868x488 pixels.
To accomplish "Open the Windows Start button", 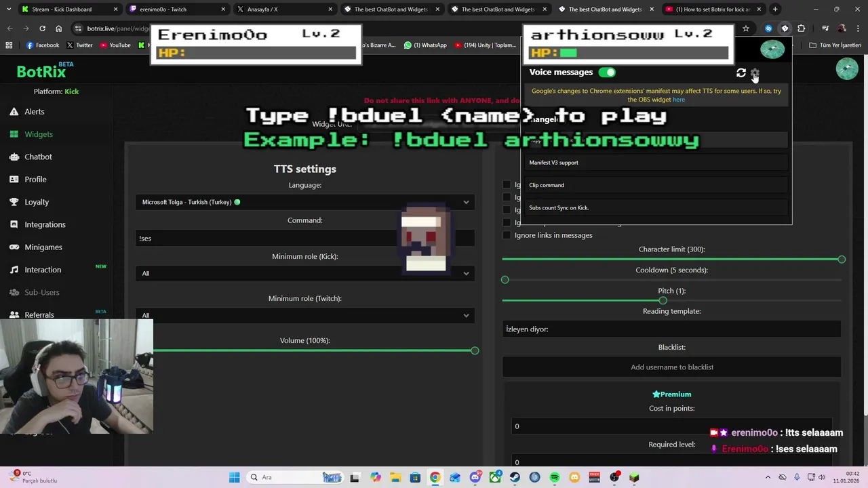I will [x=234, y=477].
